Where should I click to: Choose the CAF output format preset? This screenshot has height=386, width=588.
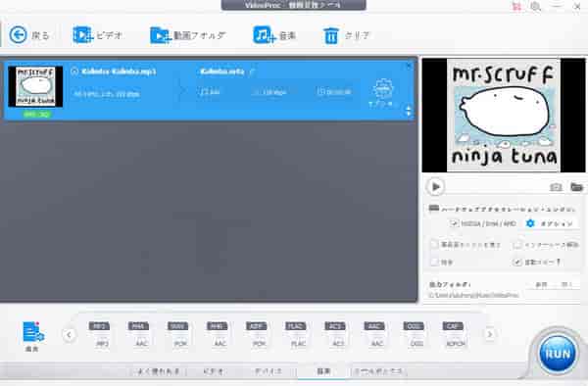454,335
